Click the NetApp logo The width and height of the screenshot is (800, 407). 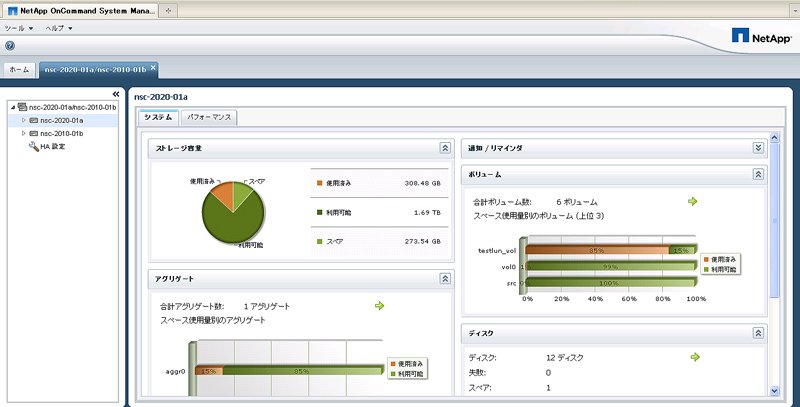[762, 35]
